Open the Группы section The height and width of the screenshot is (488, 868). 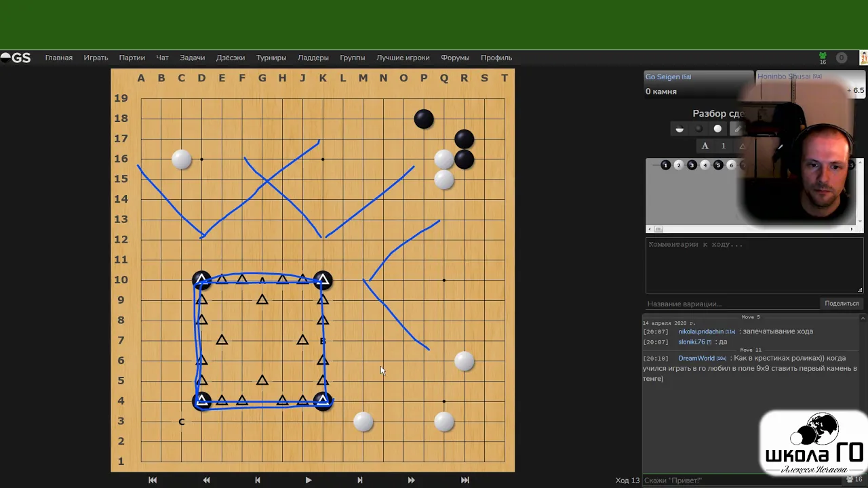pyautogui.click(x=353, y=58)
